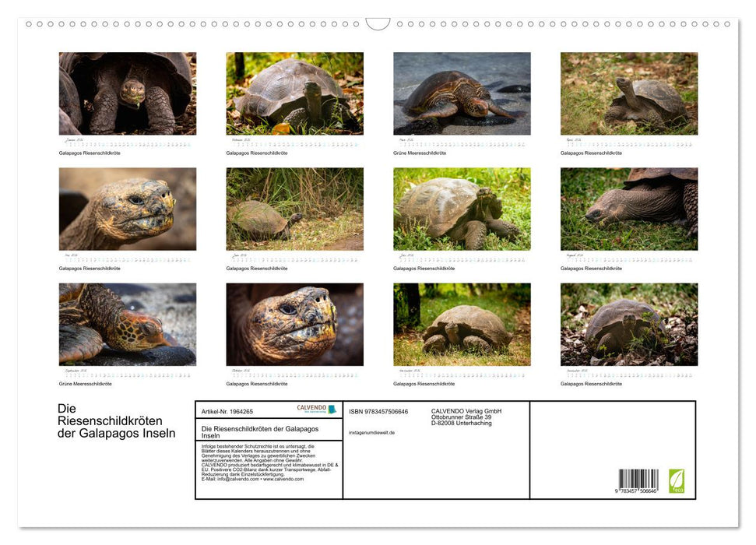This screenshot has height=545, width=756.
Task: Click the August resting tortoise photo
Action: click(x=628, y=209)
